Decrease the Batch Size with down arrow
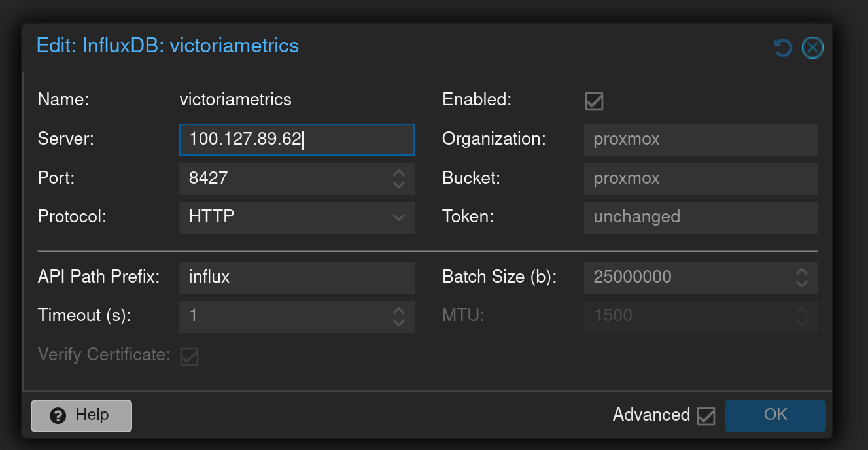 click(x=802, y=283)
